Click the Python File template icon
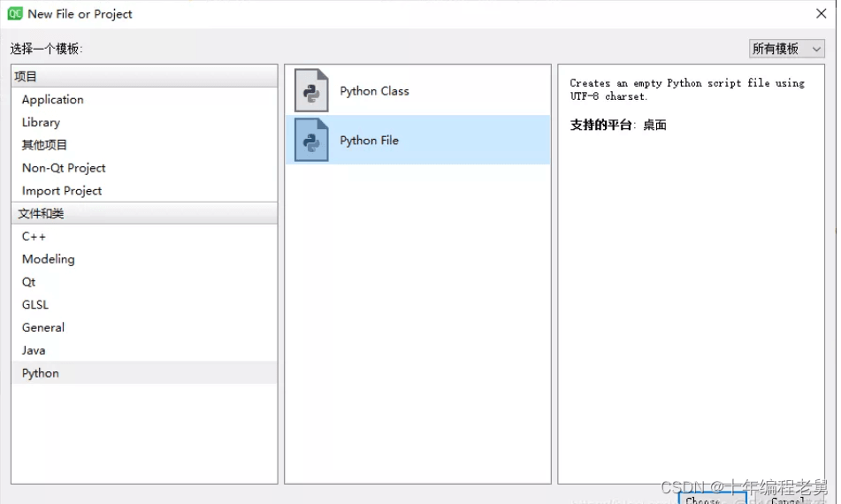 (x=311, y=140)
